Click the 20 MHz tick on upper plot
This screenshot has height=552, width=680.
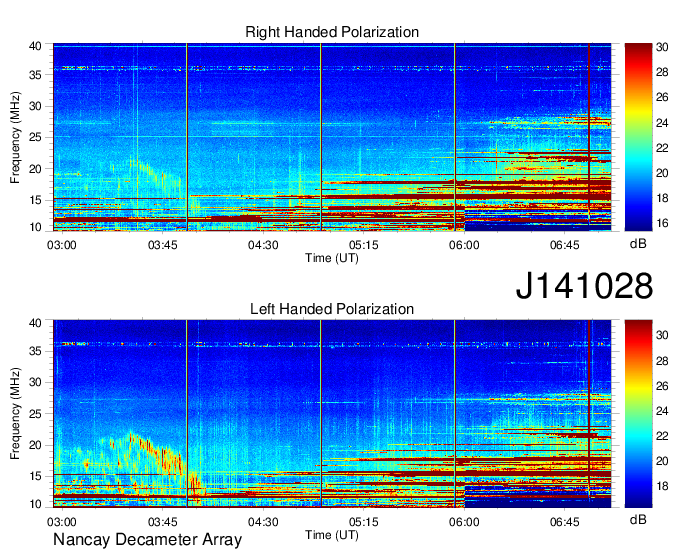click(x=35, y=169)
